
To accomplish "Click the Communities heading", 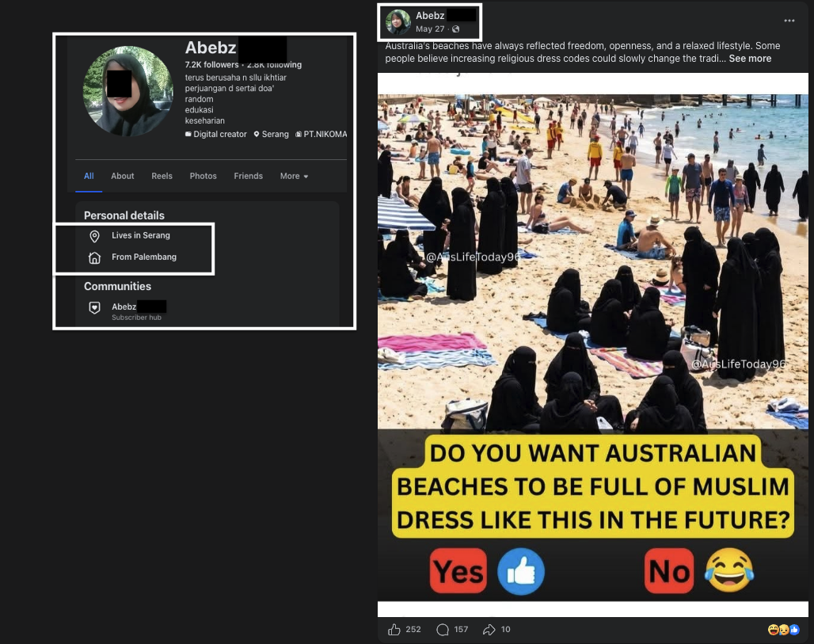I will pyautogui.click(x=117, y=286).
